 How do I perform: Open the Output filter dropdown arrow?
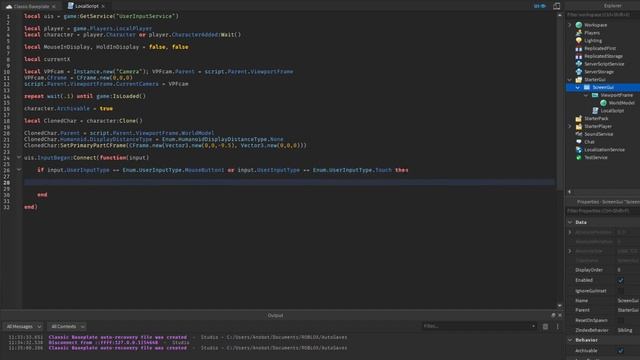[x=533, y=326]
